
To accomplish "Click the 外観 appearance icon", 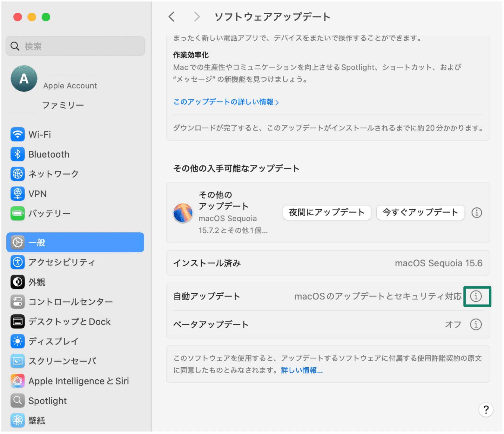I will click(x=17, y=282).
